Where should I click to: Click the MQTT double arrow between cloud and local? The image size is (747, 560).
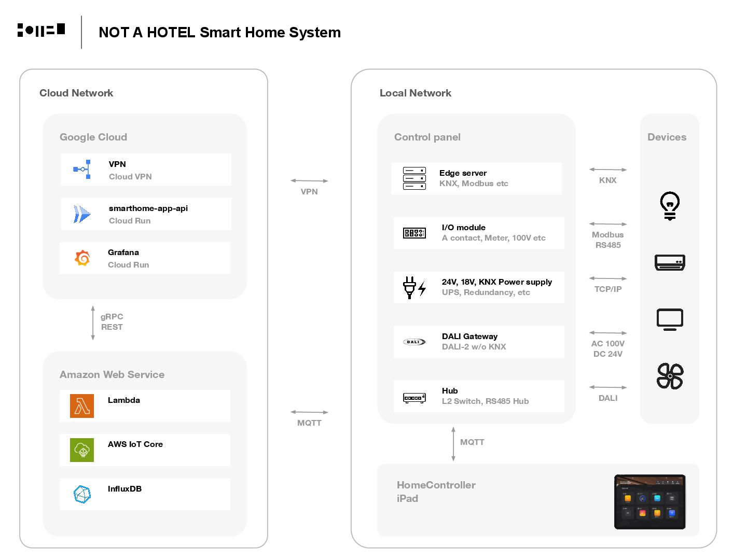pos(309,412)
